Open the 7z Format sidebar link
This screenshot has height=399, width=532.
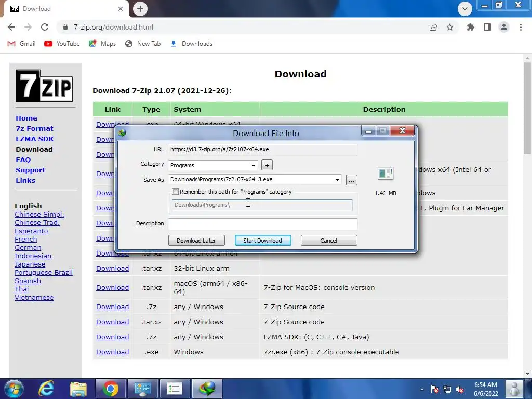tap(35, 129)
